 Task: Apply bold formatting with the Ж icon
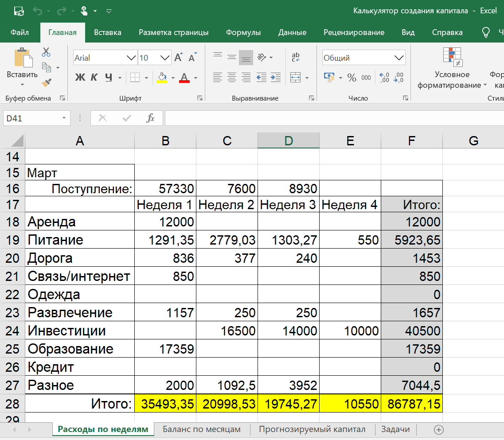click(80, 77)
